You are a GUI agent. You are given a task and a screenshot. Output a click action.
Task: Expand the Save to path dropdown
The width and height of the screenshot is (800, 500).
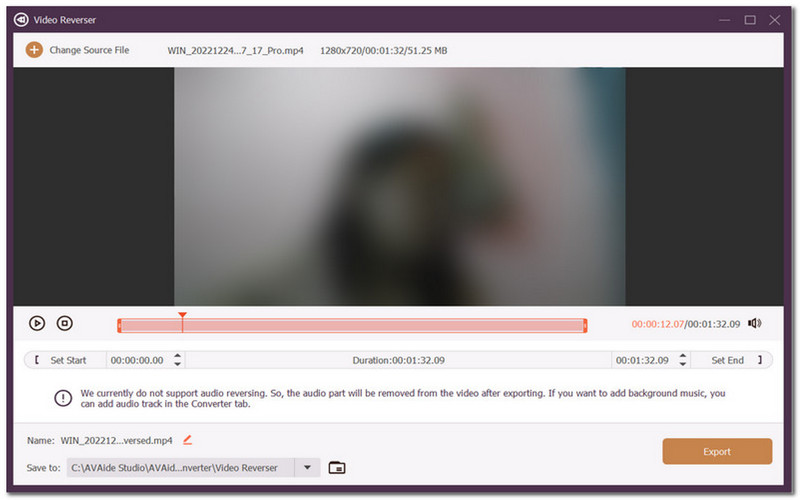308,467
